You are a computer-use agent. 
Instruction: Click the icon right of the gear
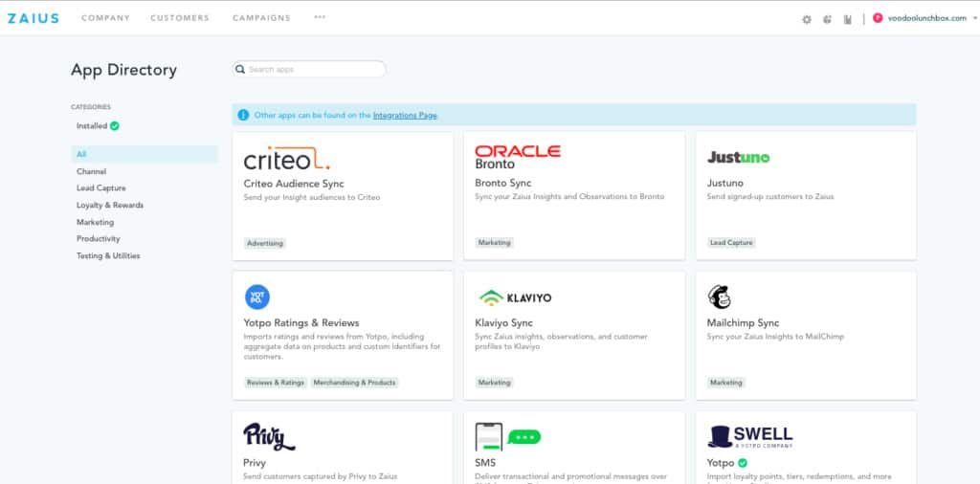828,19
